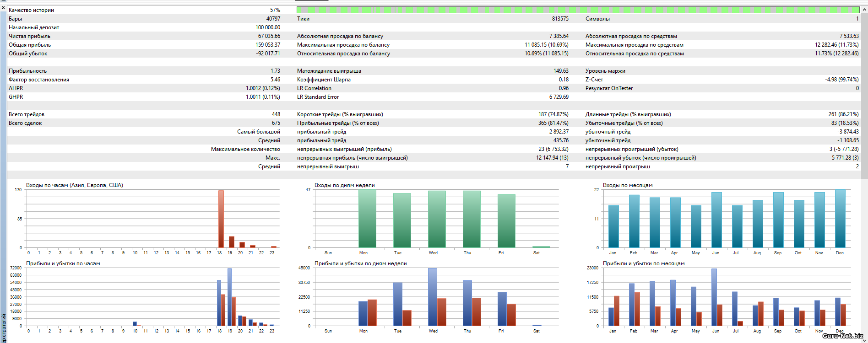Click the "AHPR" row label
Viewport: 868px width, 343px height.
click(16, 88)
